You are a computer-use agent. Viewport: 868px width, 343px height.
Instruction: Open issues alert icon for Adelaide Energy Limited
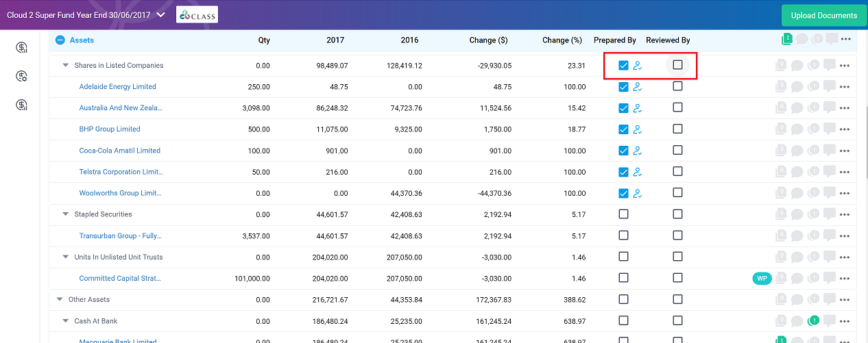pos(815,87)
